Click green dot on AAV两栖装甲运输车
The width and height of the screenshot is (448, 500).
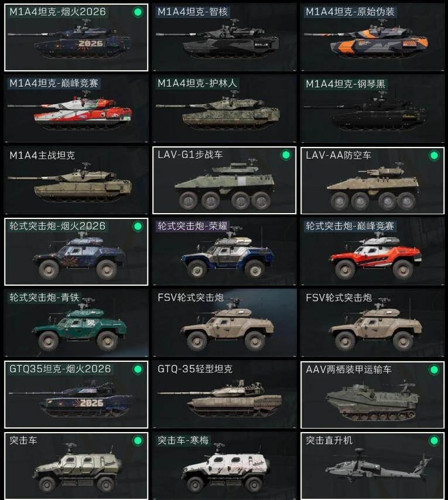[x=434, y=369]
